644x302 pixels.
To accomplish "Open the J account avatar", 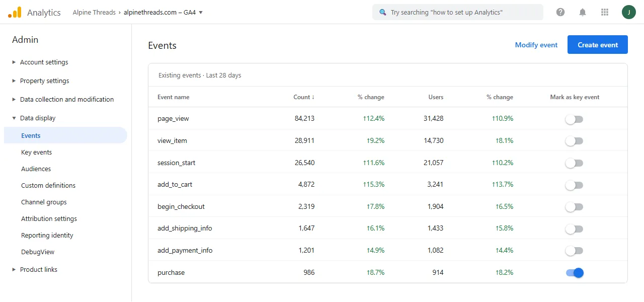I will click(629, 12).
